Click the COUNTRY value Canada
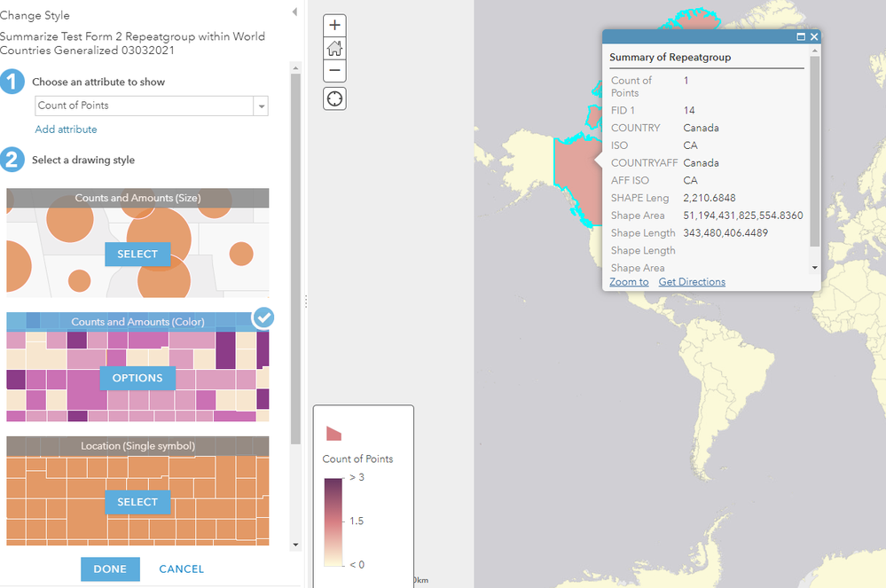The image size is (886, 588). (x=702, y=129)
